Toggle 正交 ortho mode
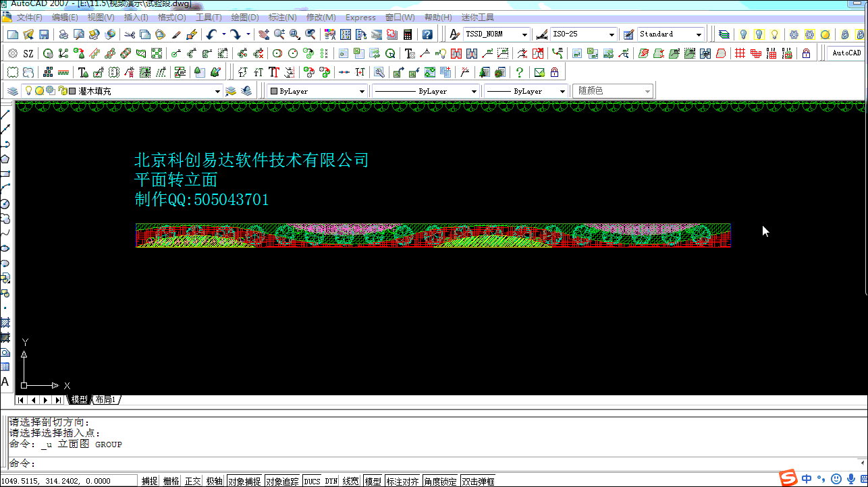Viewport: 868px width, 487px height. click(193, 481)
